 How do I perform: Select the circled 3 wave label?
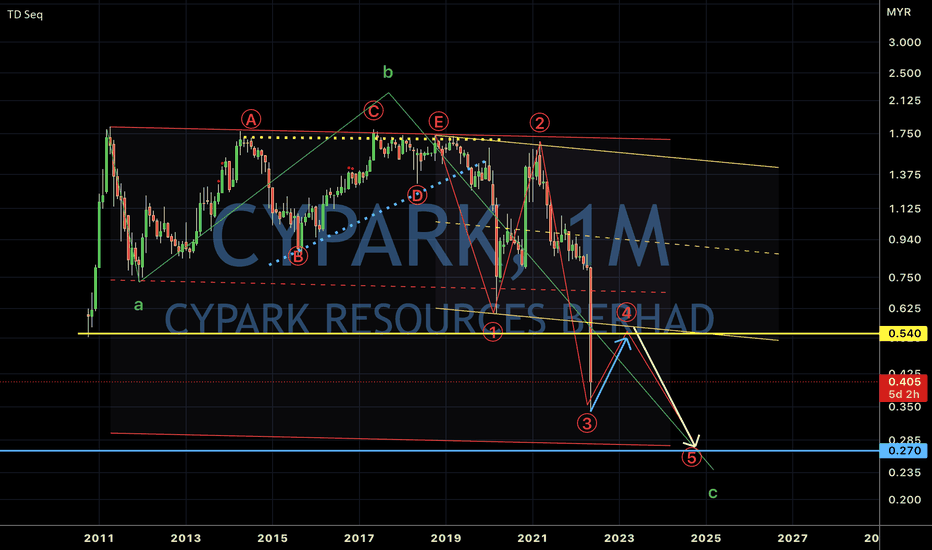[x=587, y=423]
